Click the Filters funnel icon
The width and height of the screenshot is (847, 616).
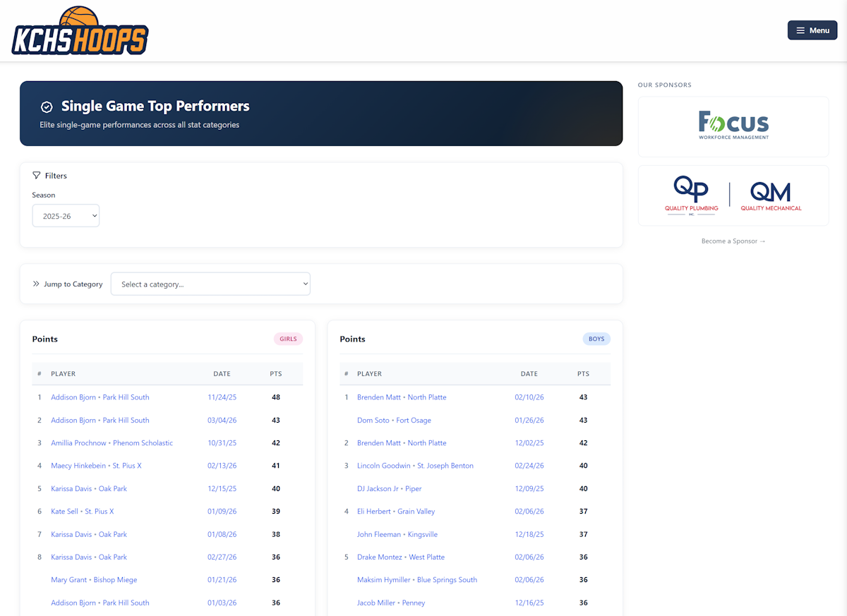pos(37,175)
